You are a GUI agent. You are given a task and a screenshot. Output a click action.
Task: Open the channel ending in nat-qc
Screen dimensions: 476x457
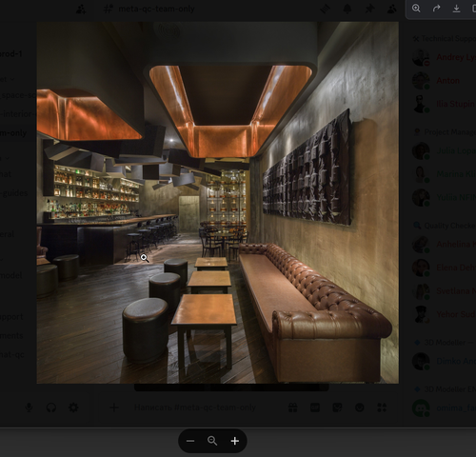12,354
